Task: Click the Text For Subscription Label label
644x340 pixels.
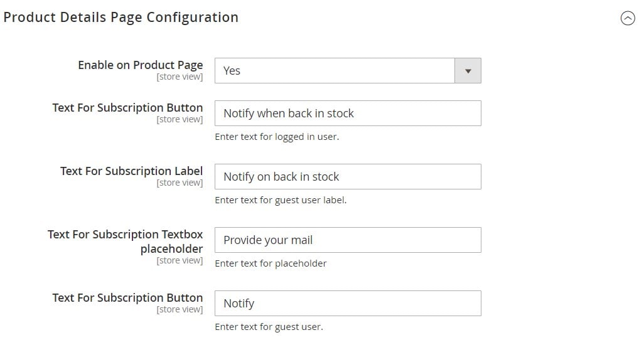Action: click(131, 171)
